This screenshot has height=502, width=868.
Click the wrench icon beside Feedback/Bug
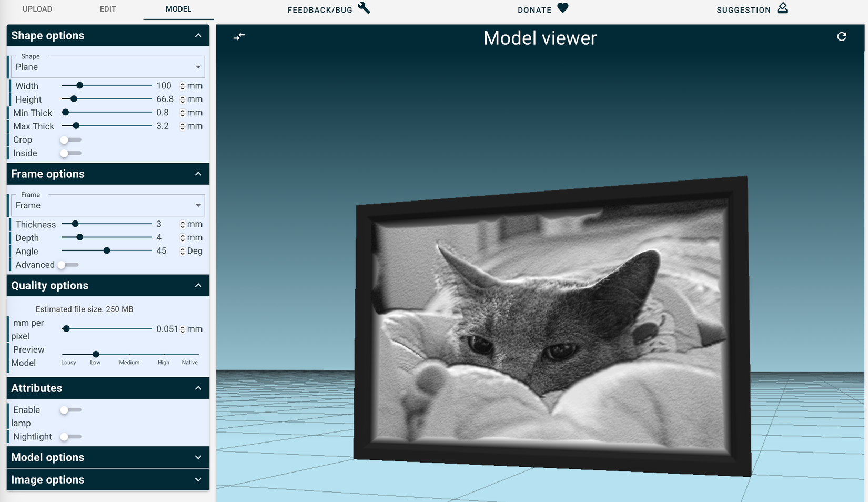point(364,8)
